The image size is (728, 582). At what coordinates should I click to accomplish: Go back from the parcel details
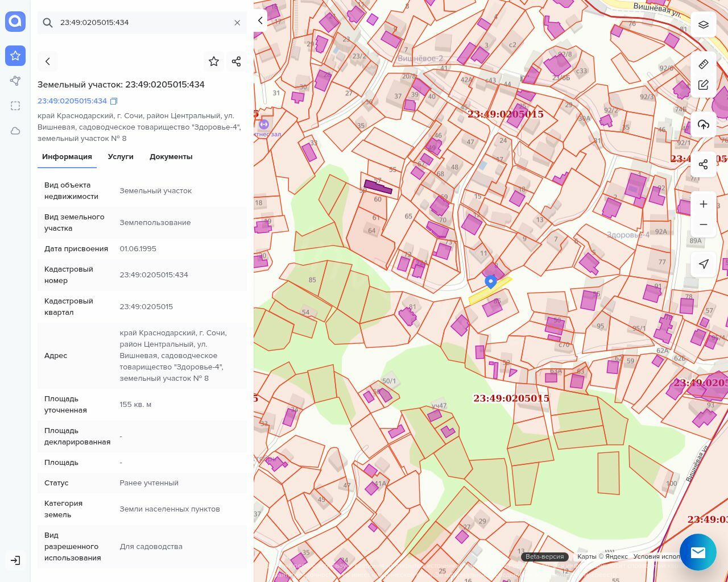(48, 61)
